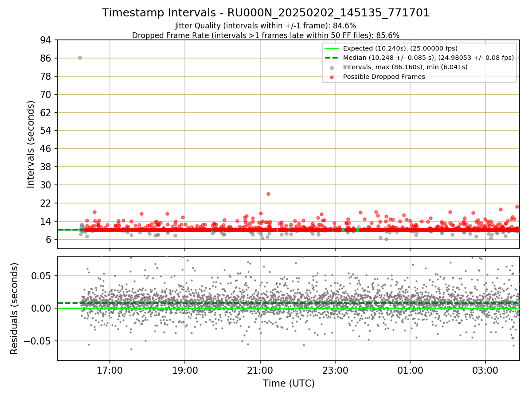Click the solid green legend line sample
The width and height of the screenshot is (532, 399).
coord(332,48)
